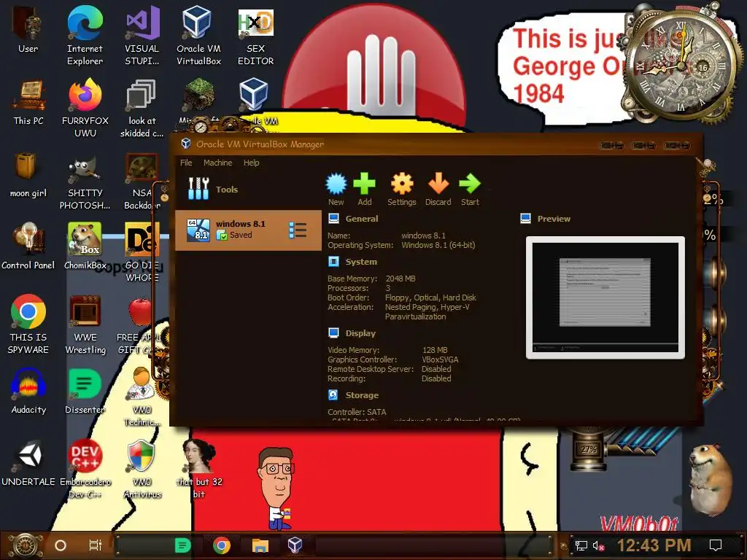Open File Explorer from the taskbar
The width and height of the screenshot is (747, 560).
tap(260, 545)
